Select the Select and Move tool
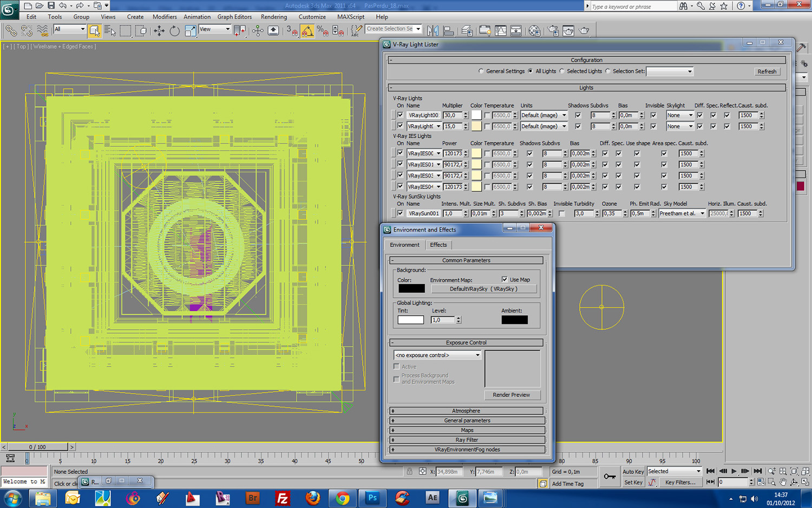 click(159, 31)
